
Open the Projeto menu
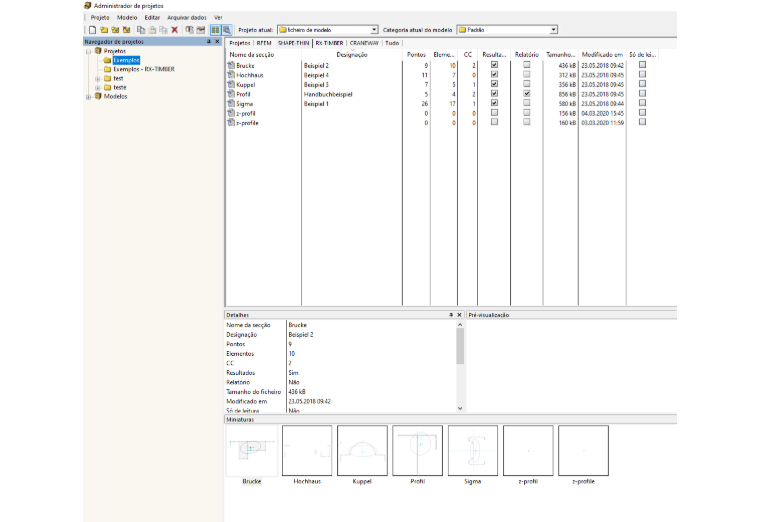click(x=100, y=17)
